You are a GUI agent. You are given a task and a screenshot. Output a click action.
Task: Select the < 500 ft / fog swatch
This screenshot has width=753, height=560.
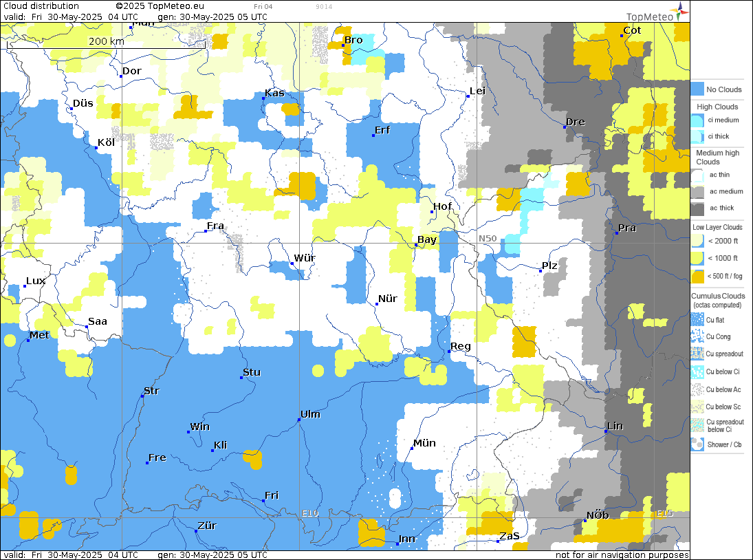click(697, 276)
